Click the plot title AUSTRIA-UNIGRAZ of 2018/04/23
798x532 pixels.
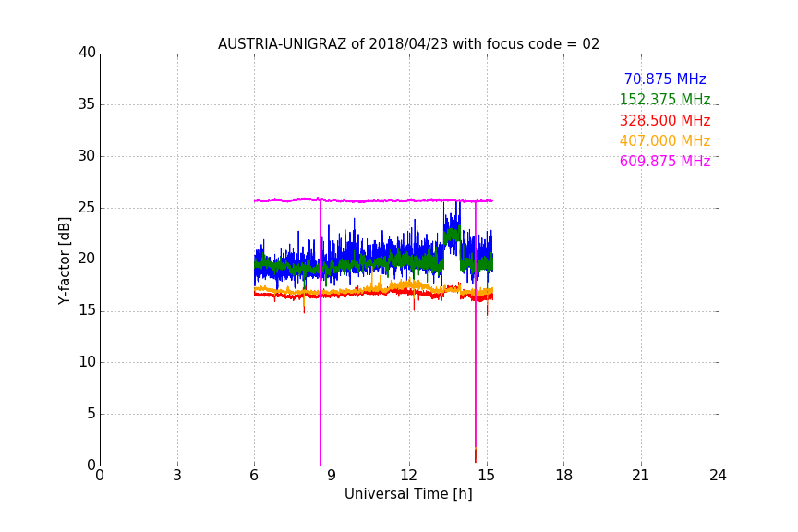click(408, 44)
